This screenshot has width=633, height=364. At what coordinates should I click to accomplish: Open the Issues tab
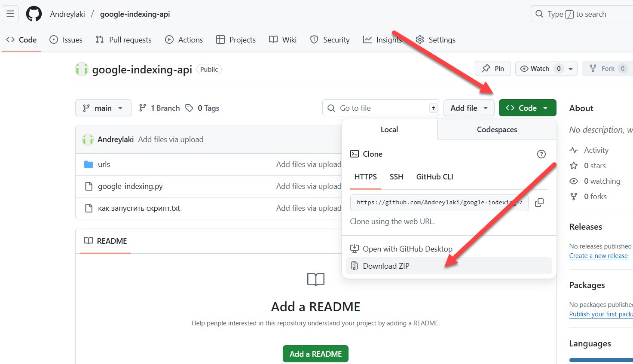pyautogui.click(x=66, y=40)
